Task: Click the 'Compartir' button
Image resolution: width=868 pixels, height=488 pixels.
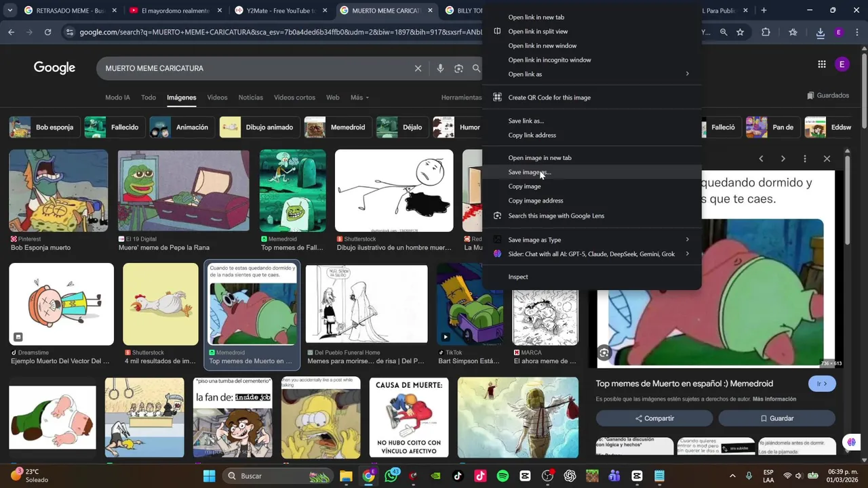Action: [654, 418]
